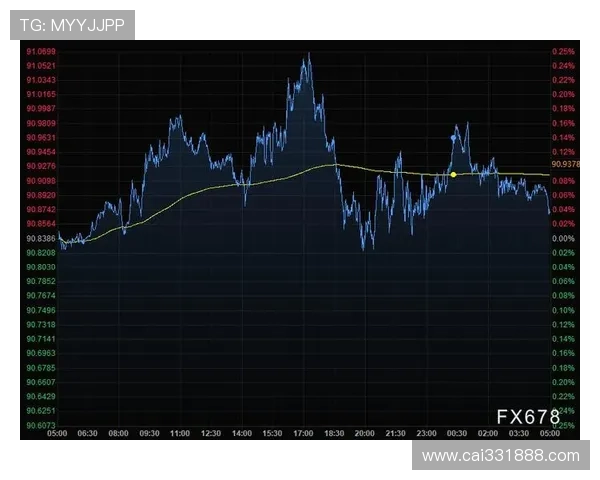Viewport: 600px width, 480px height.
Task: Select the 08:00 time axis label
Action: (118, 433)
